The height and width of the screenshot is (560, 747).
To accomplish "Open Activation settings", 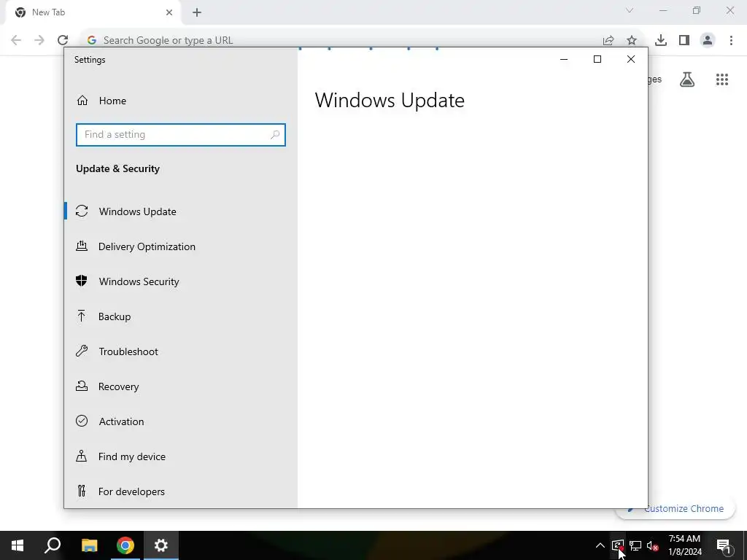I will 181,421.
